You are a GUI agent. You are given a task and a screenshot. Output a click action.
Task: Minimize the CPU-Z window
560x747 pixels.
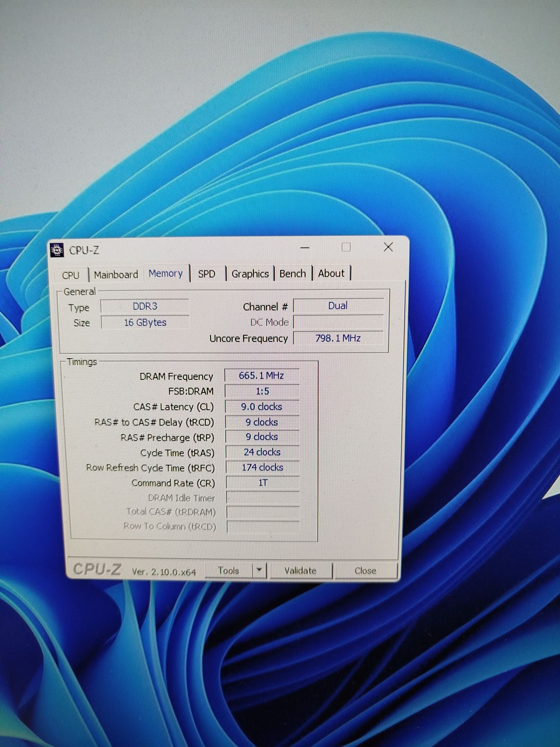[305, 248]
